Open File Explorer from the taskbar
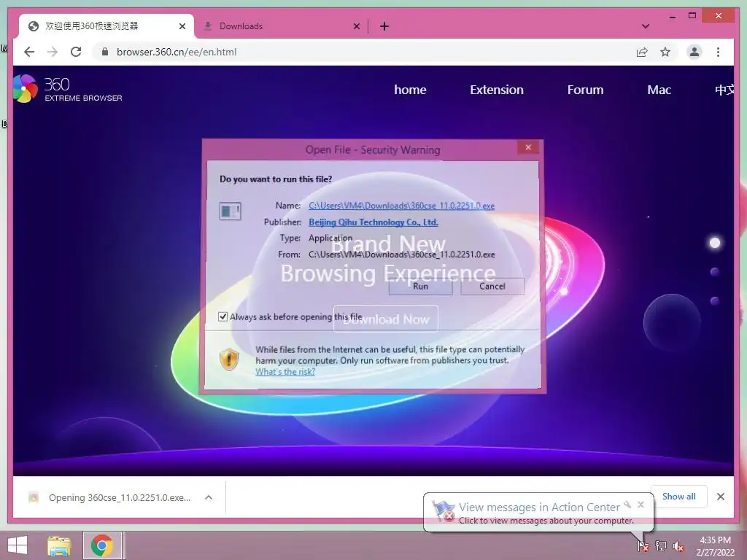 pos(59,545)
